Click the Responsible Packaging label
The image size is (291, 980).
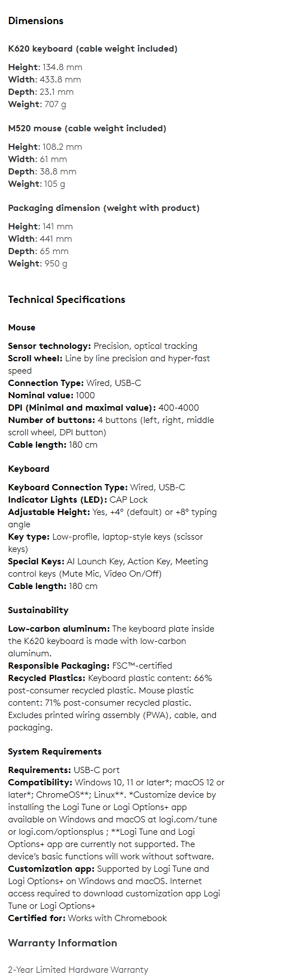point(59,666)
